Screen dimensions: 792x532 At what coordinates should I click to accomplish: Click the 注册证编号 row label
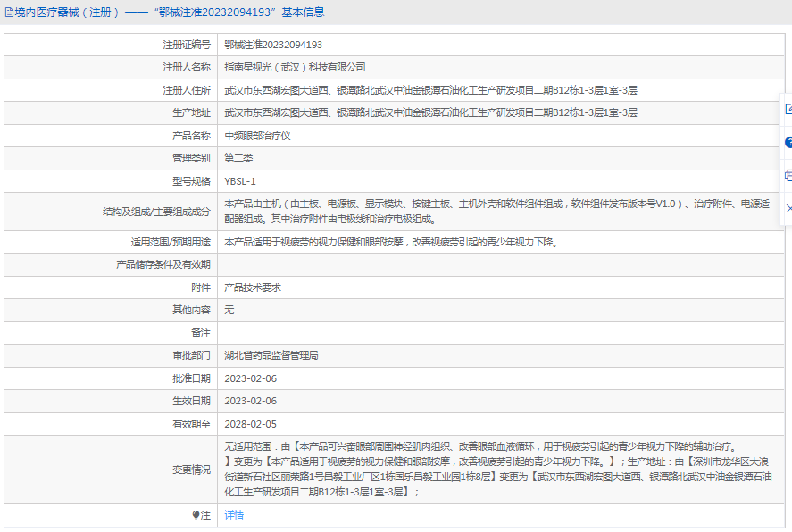point(187,45)
